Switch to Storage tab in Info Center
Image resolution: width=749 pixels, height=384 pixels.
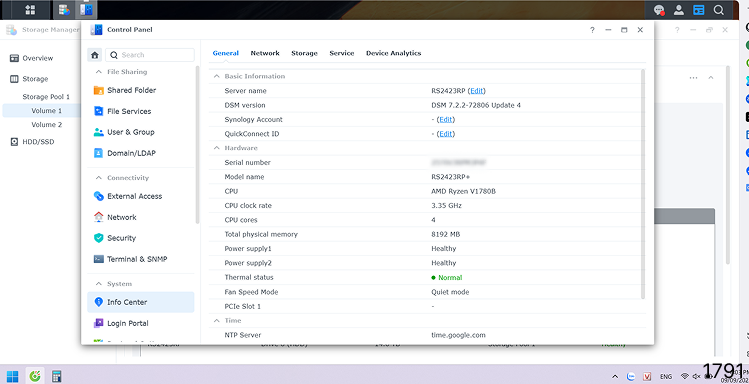click(x=304, y=53)
